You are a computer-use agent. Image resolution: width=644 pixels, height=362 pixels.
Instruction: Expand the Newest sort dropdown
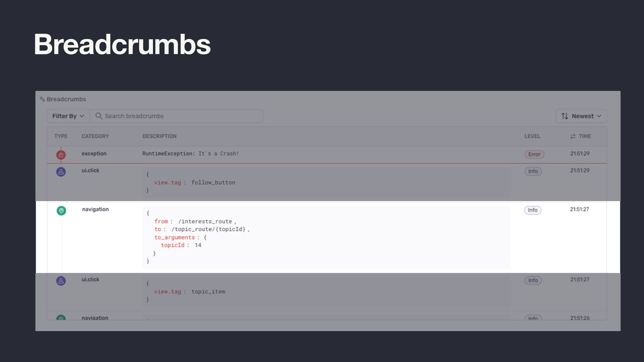click(581, 116)
